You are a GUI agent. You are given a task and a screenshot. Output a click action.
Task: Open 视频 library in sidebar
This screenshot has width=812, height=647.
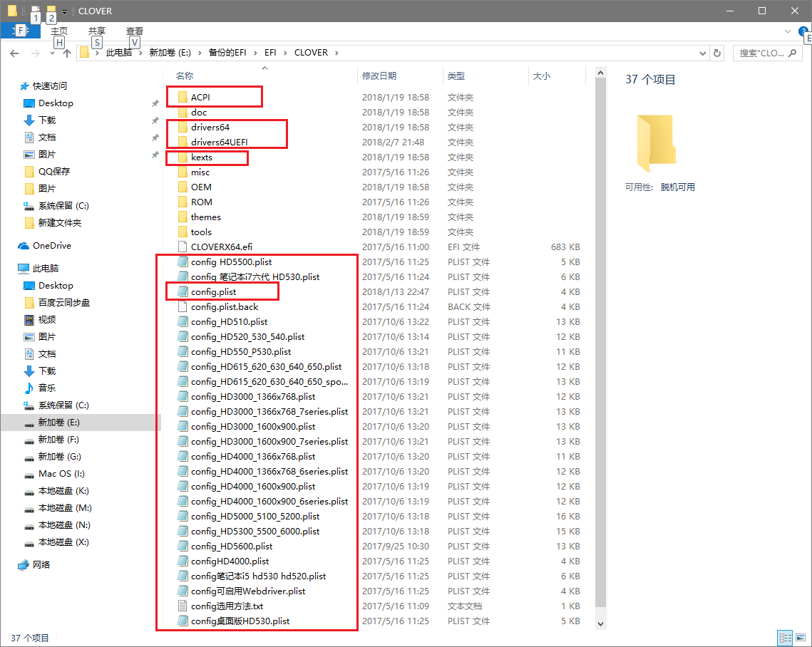46,320
